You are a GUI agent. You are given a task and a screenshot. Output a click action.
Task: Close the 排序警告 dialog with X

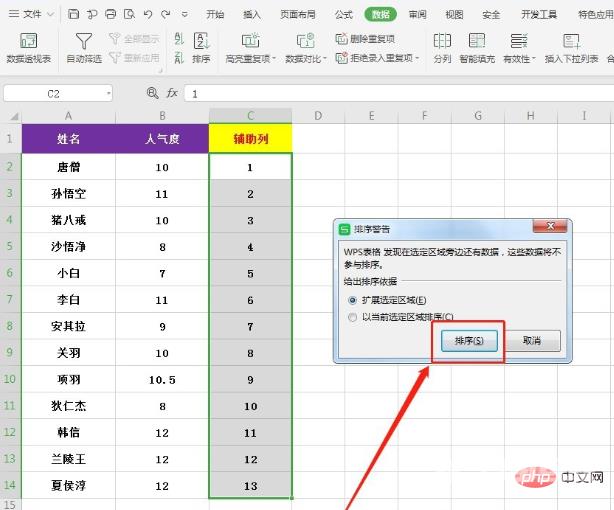pos(549,228)
